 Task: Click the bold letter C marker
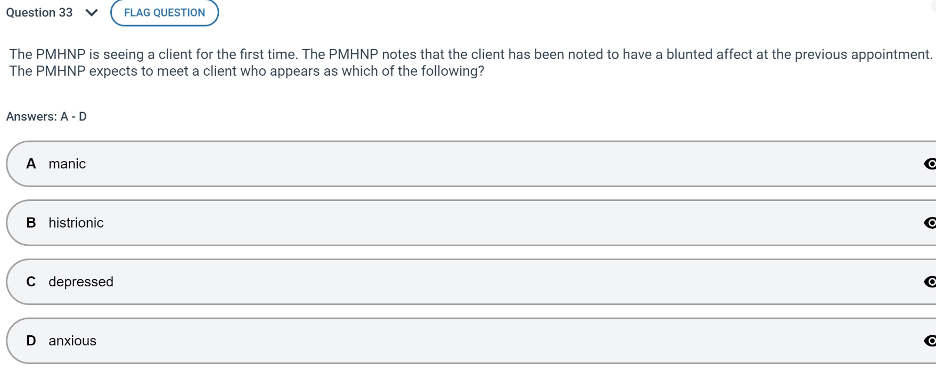coord(31,281)
